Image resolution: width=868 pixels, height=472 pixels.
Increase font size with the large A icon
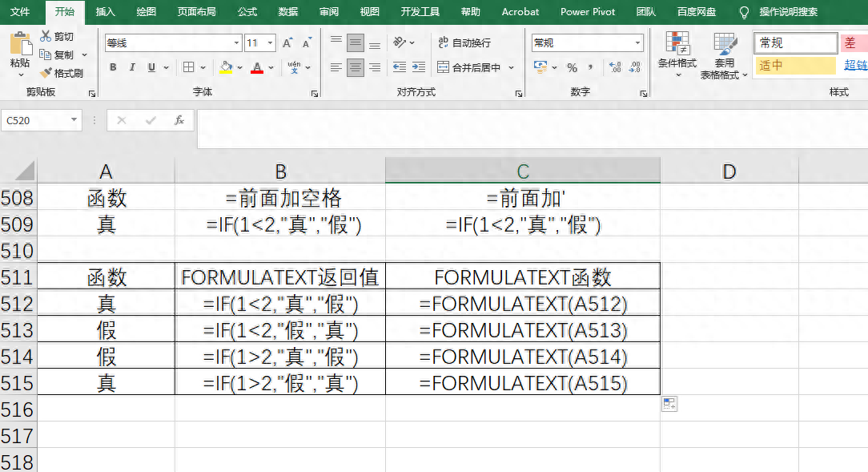[287, 42]
